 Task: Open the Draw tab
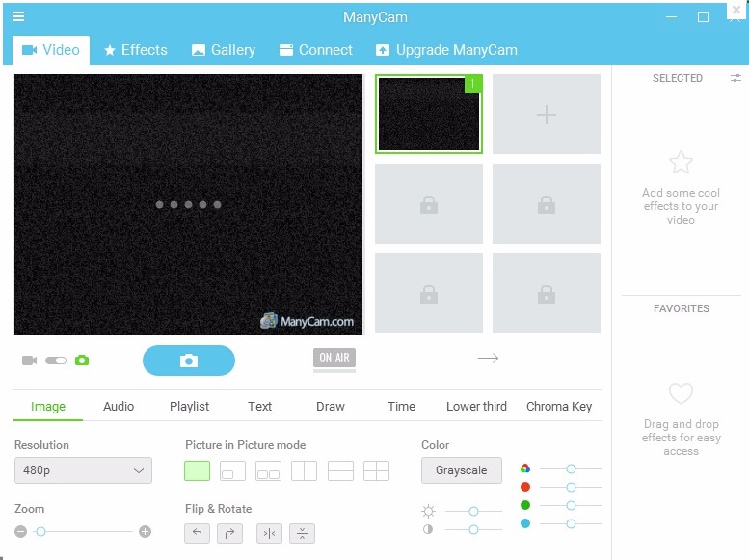tap(331, 406)
